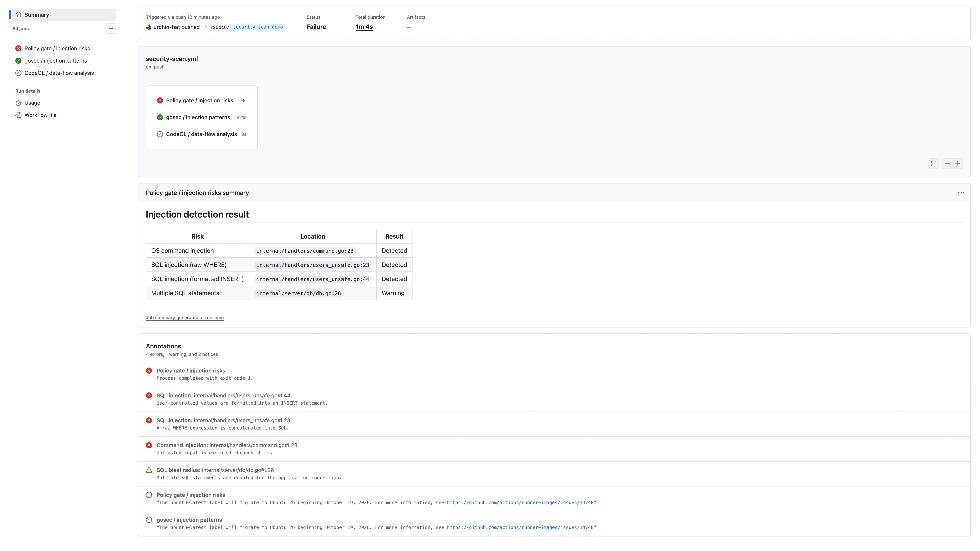Click the error icon of Command injection annotation
This screenshot has width=980, height=551.
pyautogui.click(x=149, y=445)
